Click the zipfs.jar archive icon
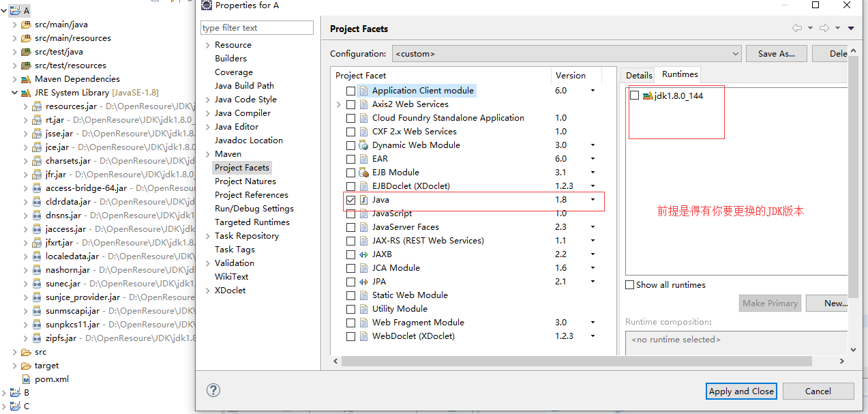This screenshot has height=414, width=868. [37, 338]
